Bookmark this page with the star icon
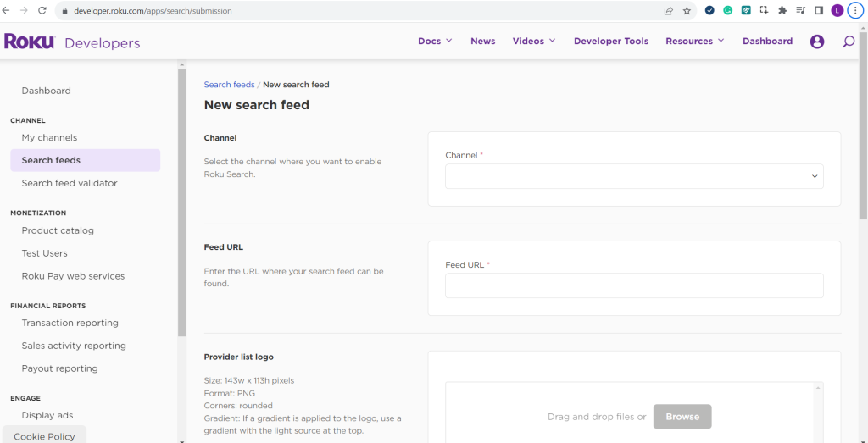 click(x=687, y=11)
